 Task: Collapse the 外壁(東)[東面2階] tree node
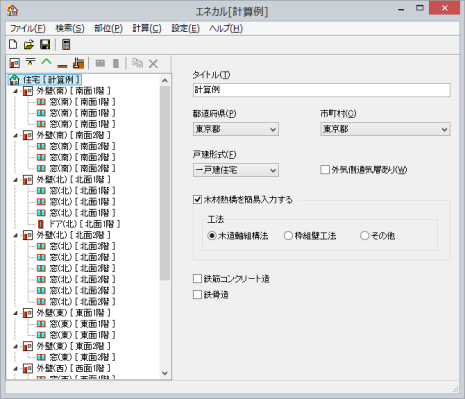(16, 346)
